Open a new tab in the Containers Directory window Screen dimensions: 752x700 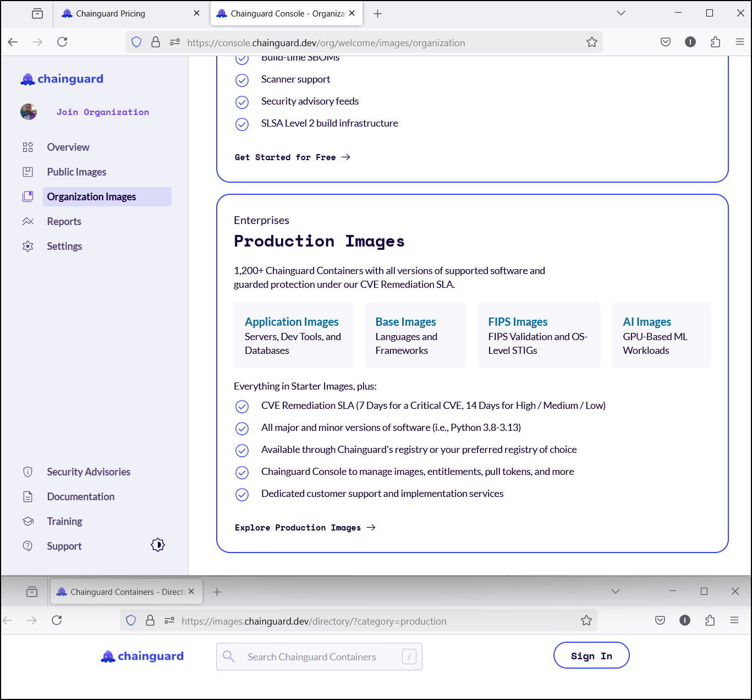click(x=217, y=592)
